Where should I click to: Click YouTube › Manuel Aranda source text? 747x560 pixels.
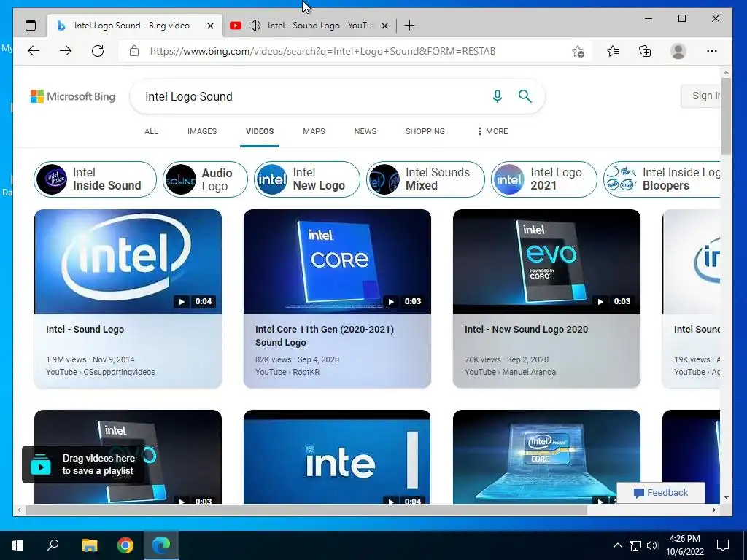pyautogui.click(x=510, y=372)
